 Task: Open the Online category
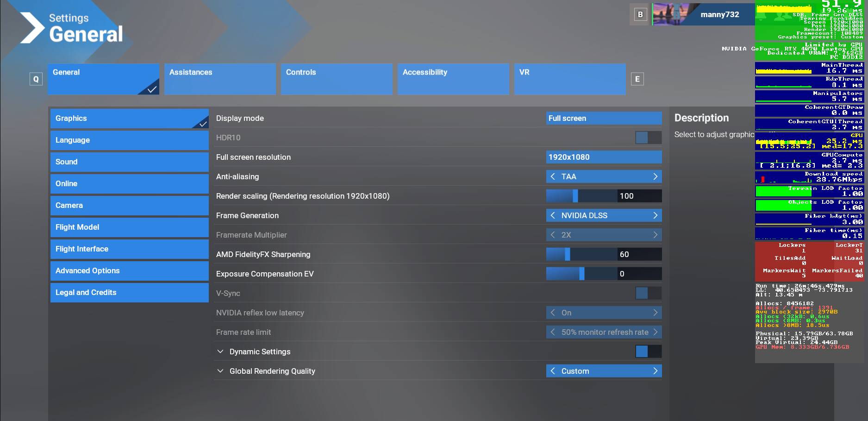click(x=130, y=184)
